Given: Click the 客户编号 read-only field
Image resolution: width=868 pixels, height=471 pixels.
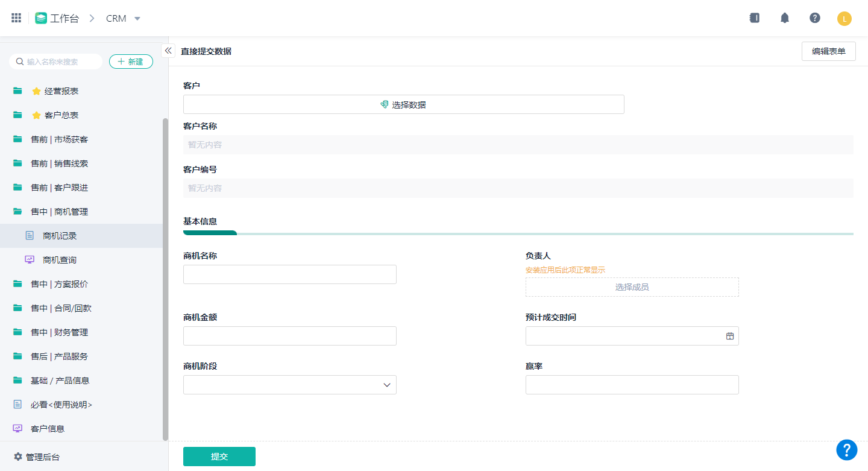Looking at the screenshot, I should pyautogui.click(x=518, y=188).
